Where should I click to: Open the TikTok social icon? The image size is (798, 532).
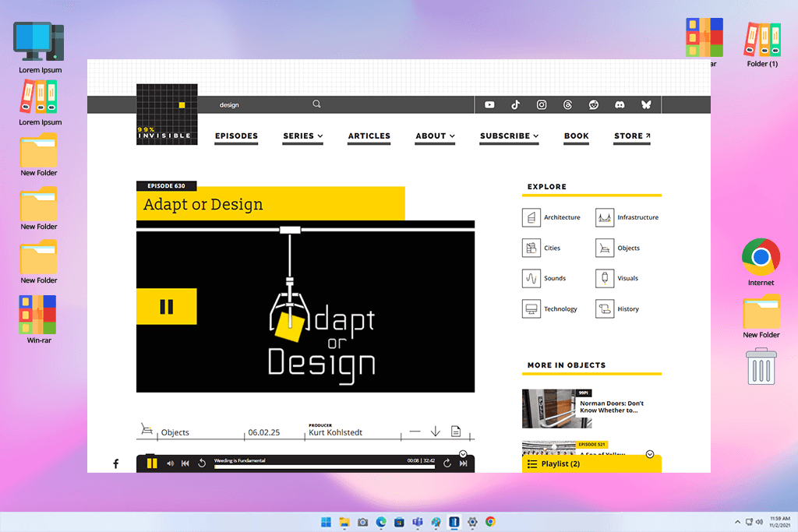coord(516,105)
